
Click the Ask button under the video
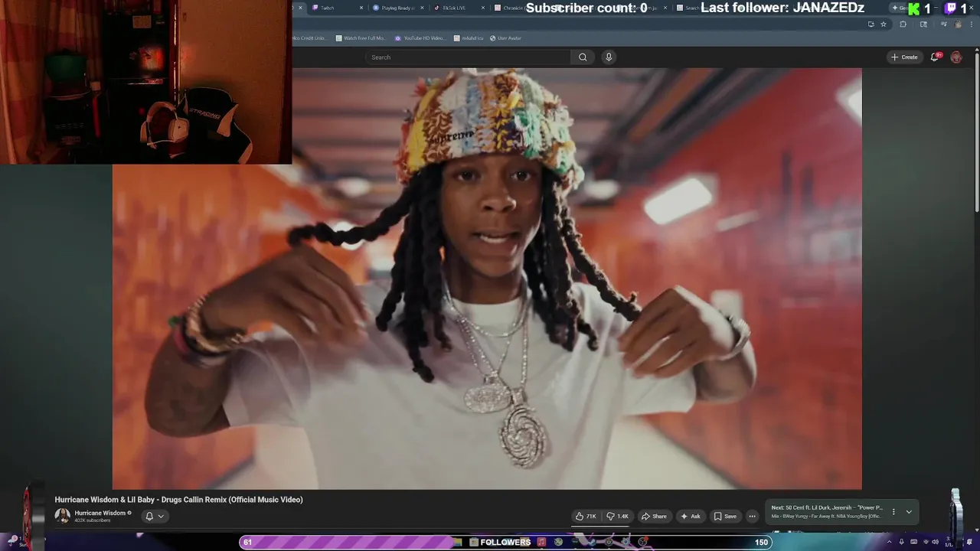coord(690,516)
